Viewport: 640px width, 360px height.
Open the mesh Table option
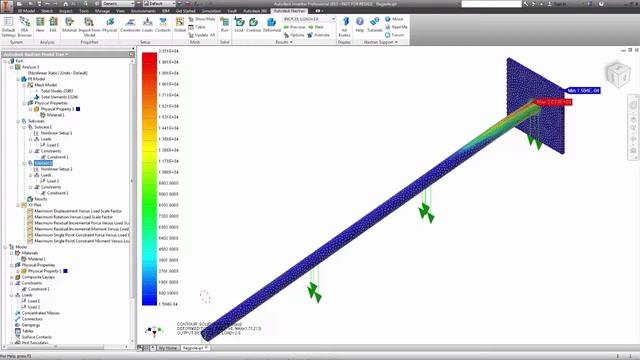pyautogui.click(x=197, y=27)
